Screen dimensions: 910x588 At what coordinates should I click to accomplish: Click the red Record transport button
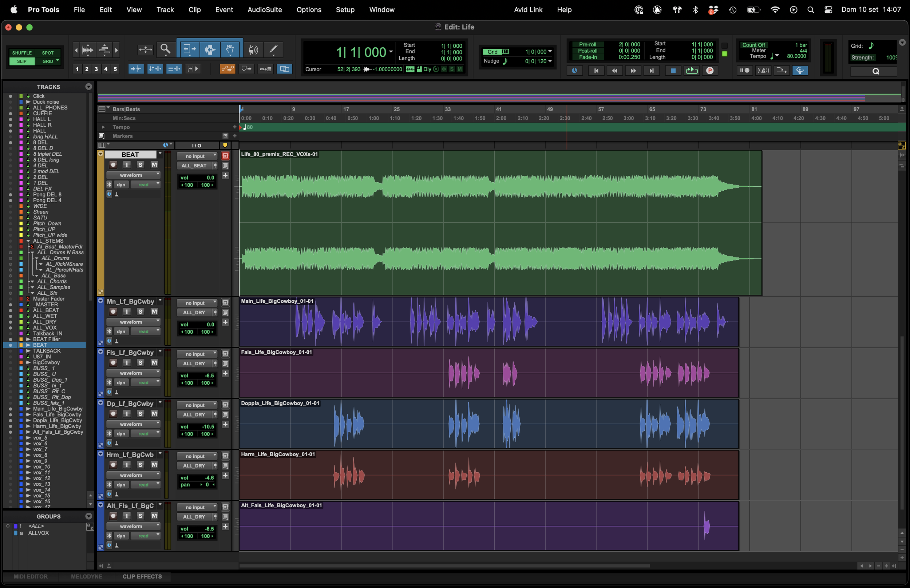710,71
